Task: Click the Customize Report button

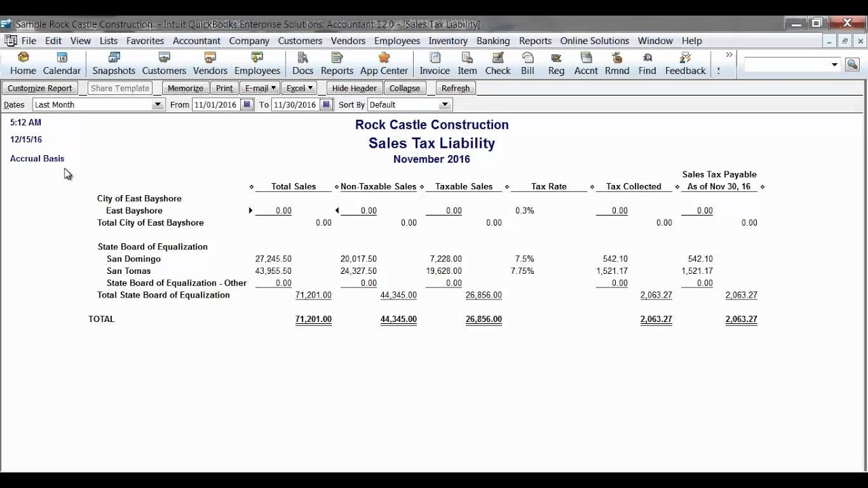Action: coord(40,88)
